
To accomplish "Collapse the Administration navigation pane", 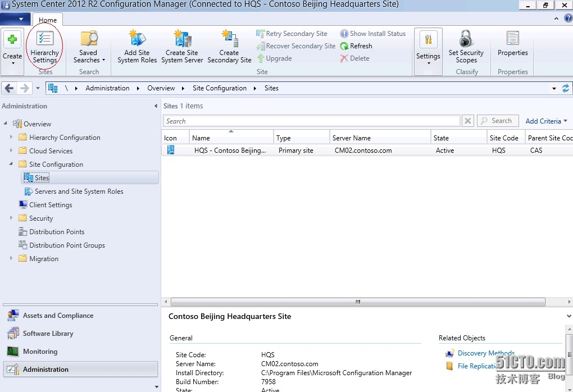I will pos(156,106).
